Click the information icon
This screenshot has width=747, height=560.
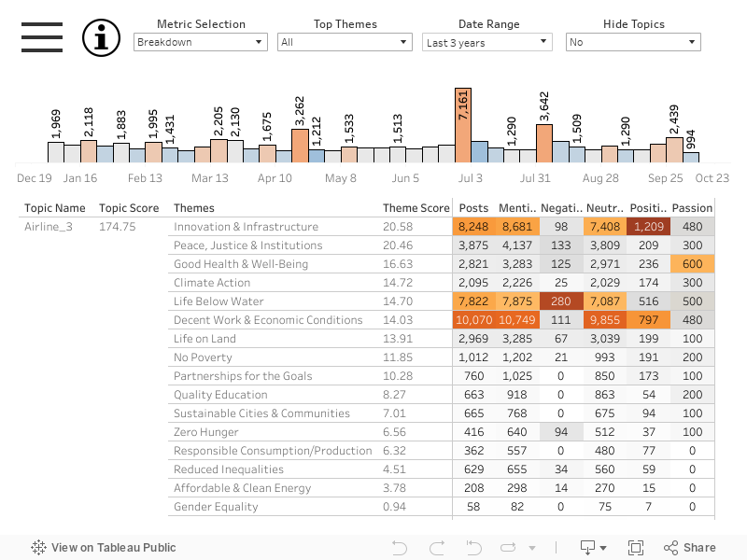(101, 37)
